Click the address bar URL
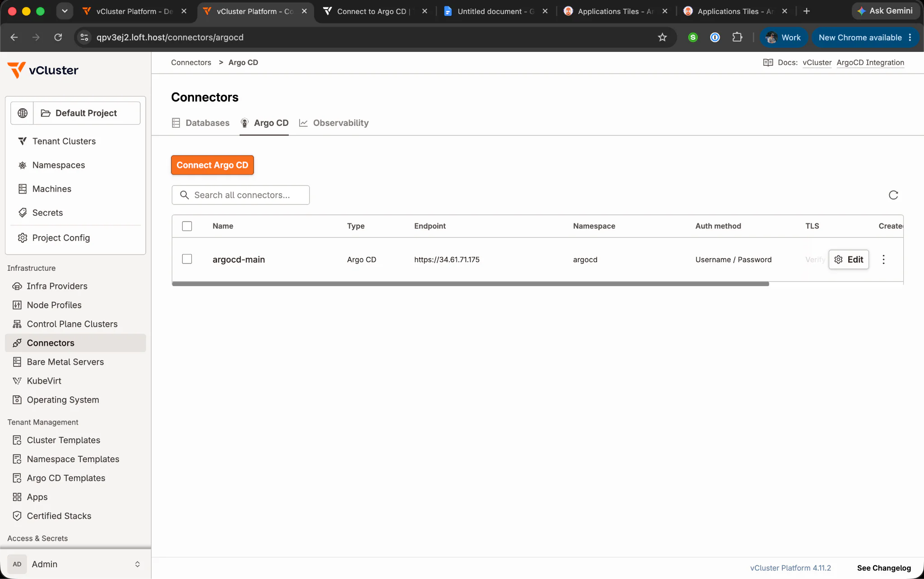 [170, 37]
